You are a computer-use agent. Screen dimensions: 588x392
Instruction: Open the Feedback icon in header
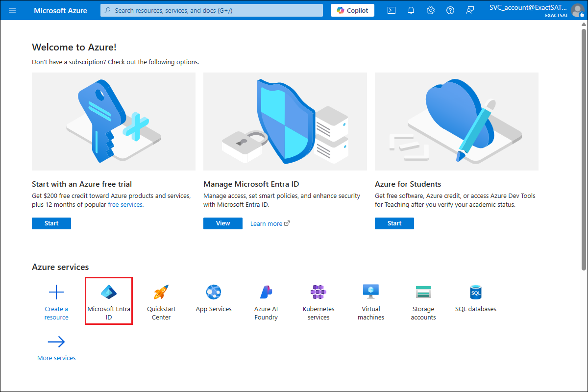point(470,10)
